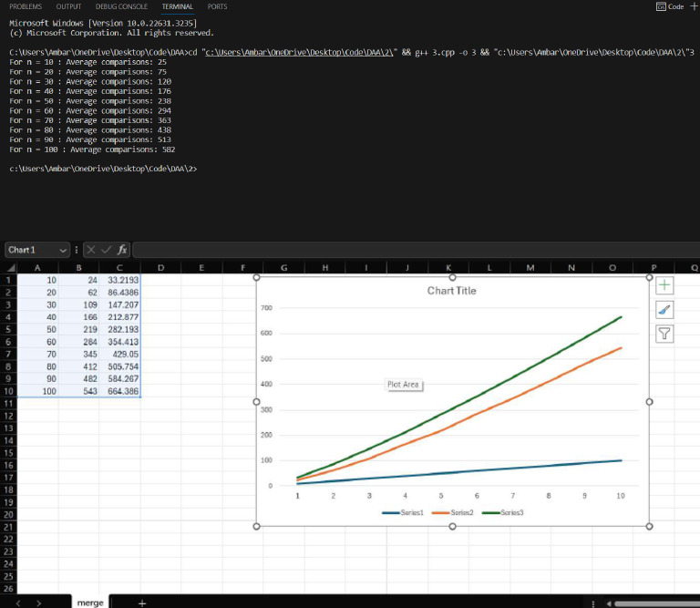Open Chart Filters funnel button
700x608 pixels.
pos(665,334)
